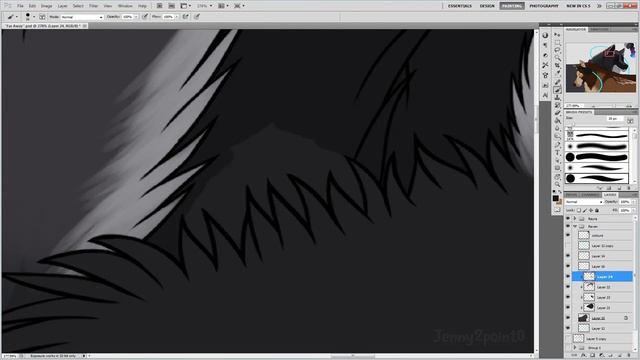This screenshot has width=640, height=360.
Task: Show the hidden Layer 32 copy
Action: coord(568,246)
